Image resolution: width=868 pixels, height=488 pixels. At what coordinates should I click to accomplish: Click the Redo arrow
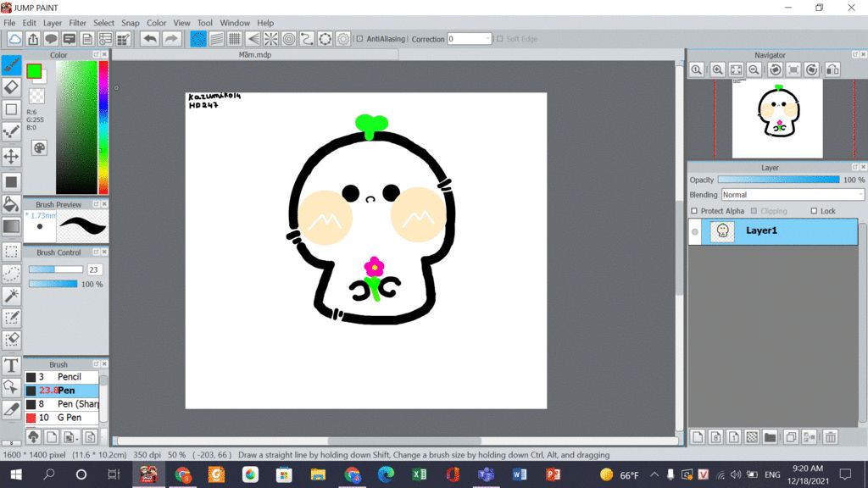point(171,39)
